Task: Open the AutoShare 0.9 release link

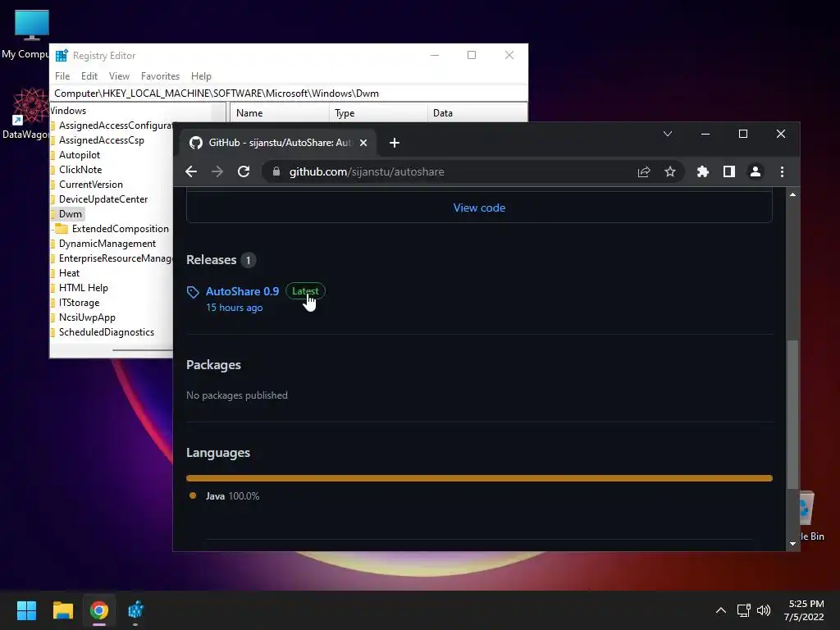Action: 242,291
